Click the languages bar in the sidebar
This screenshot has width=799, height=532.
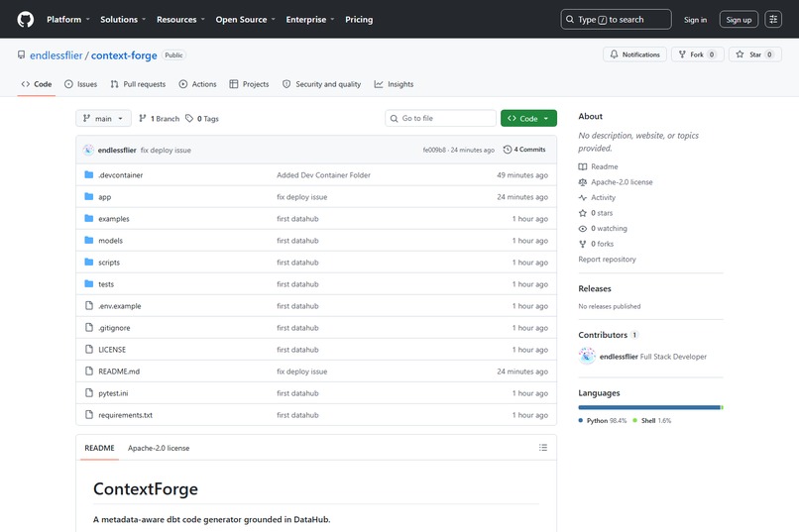click(650, 407)
